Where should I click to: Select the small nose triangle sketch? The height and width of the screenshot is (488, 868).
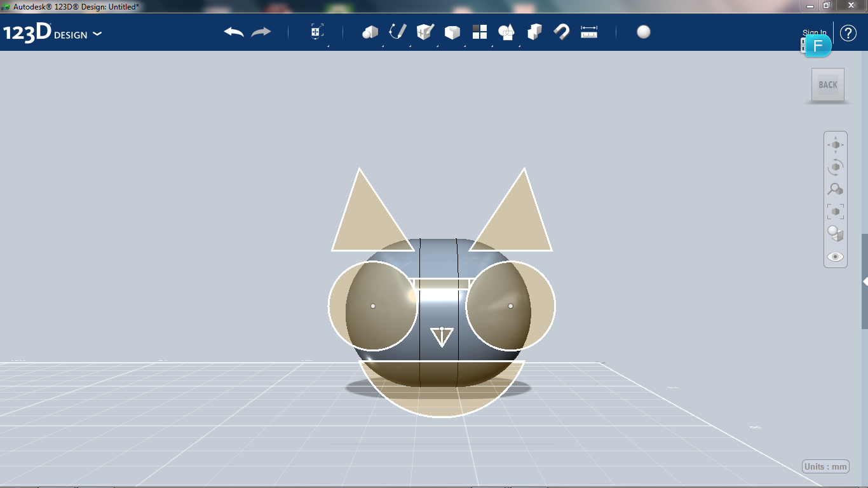pos(442,336)
